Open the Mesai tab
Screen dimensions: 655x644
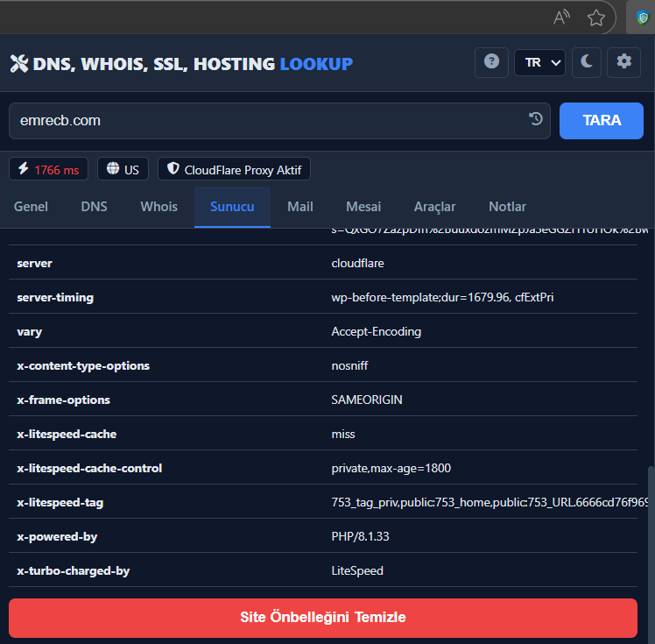(363, 207)
